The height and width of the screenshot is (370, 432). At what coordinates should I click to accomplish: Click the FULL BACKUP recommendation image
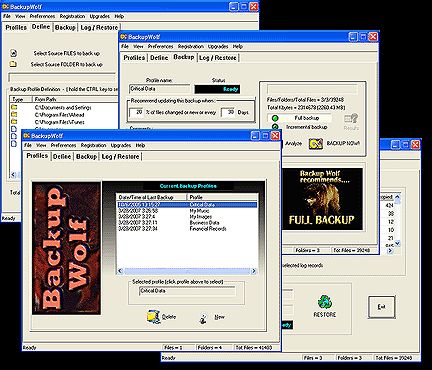tap(322, 199)
